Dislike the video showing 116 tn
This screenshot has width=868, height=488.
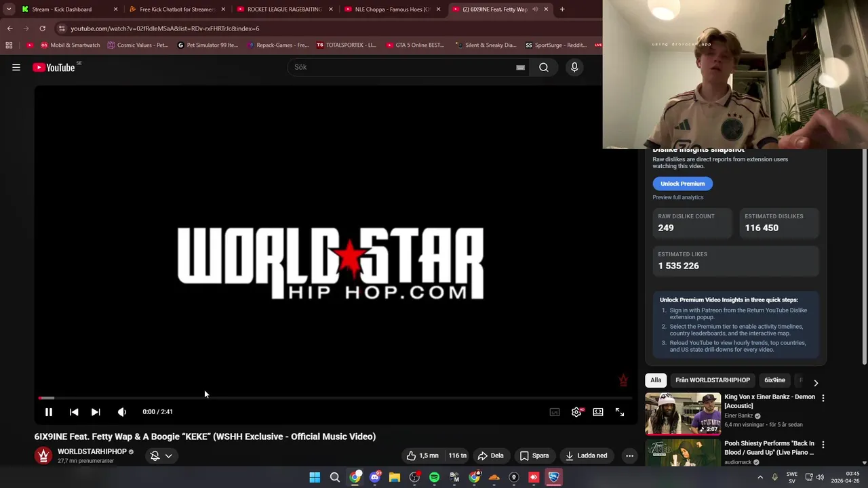click(458, 455)
